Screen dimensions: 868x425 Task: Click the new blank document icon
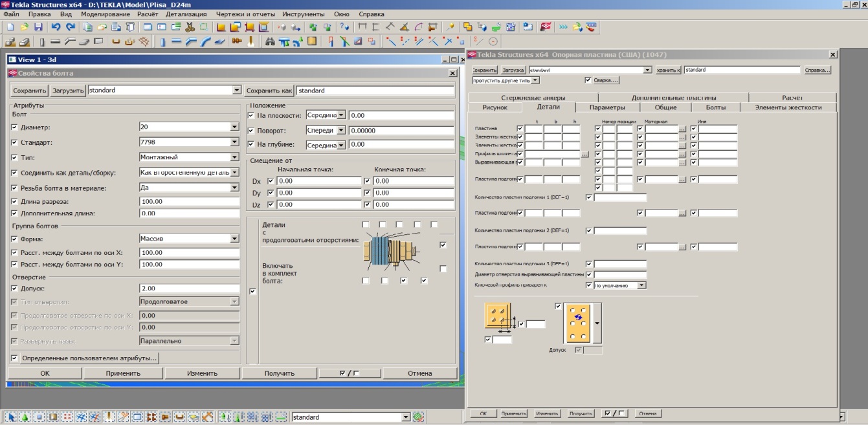tap(10, 27)
